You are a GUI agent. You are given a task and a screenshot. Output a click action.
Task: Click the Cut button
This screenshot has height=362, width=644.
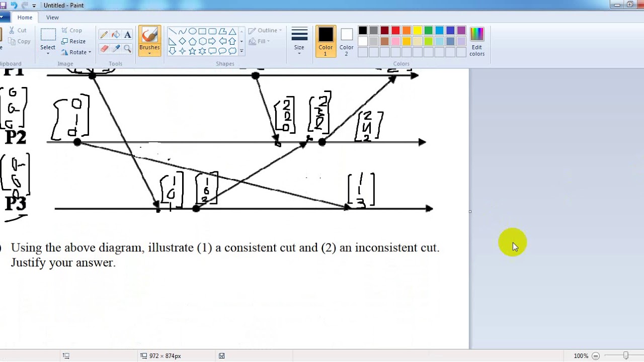(x=18, y=31)
